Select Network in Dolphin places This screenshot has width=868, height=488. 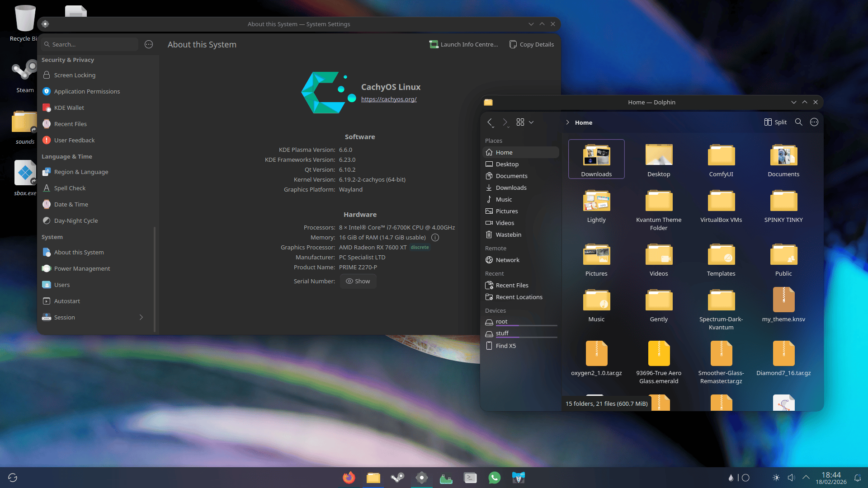(x=521, y=260)
